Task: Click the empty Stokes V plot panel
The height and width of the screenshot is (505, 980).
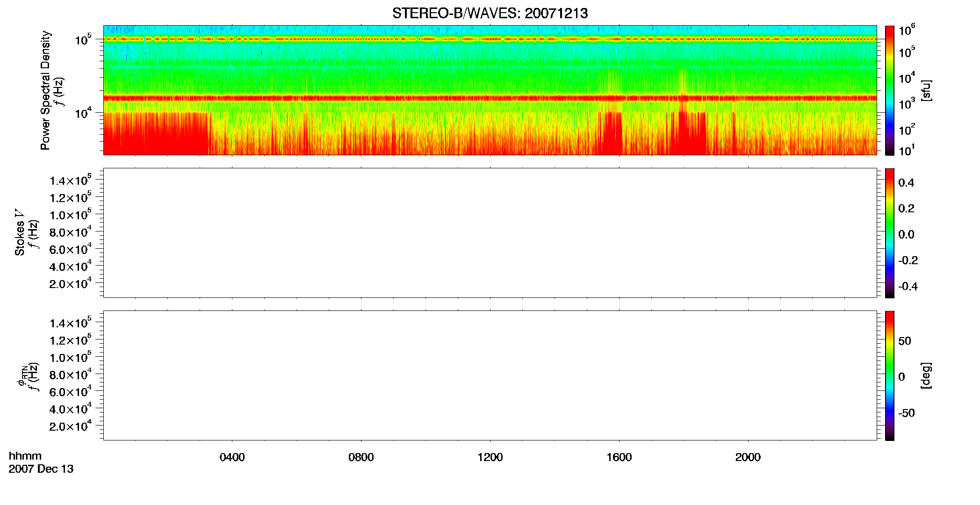Action: coord(490,233)
